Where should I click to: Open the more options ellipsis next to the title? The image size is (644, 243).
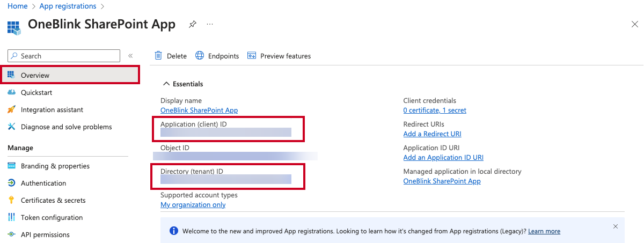tap(210, 25)
